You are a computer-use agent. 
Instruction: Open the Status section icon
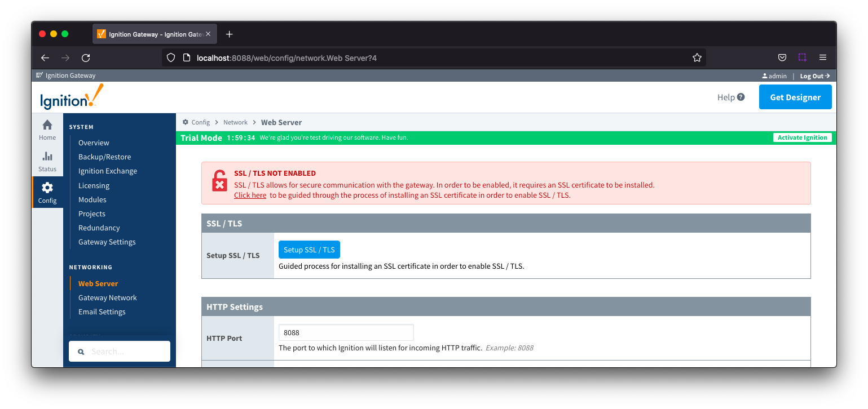tap(47, 157)
